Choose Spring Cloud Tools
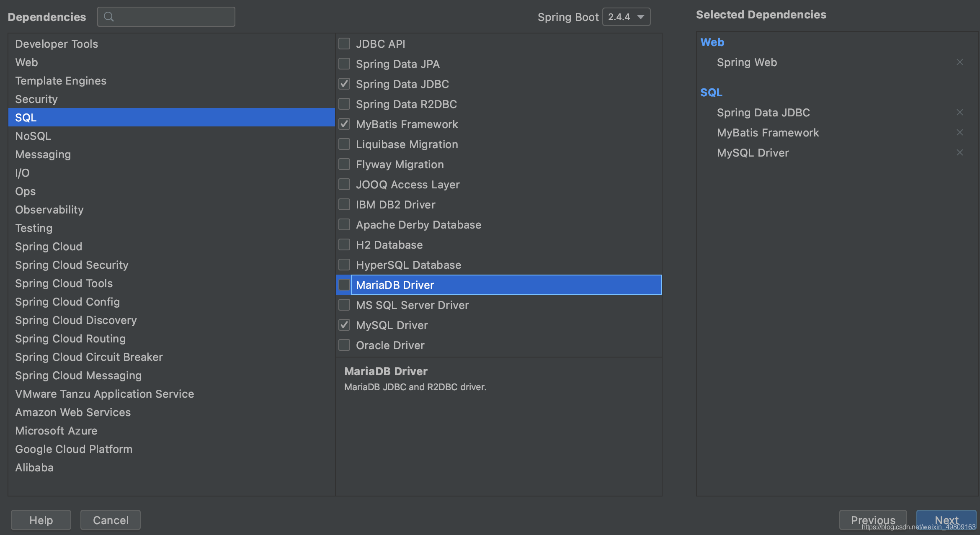 click(172, 283)
